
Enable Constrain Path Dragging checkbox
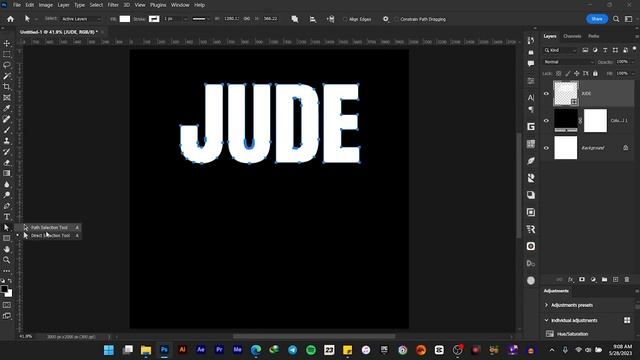(396, 19)
